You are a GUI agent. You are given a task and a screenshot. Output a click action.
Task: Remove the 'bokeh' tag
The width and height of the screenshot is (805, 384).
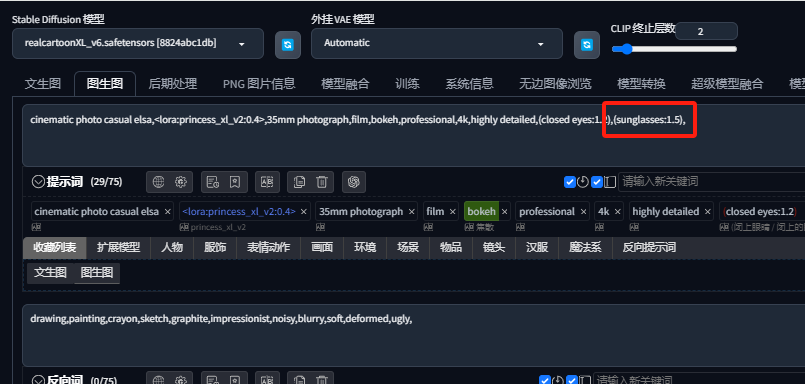(x=505, y=212)
